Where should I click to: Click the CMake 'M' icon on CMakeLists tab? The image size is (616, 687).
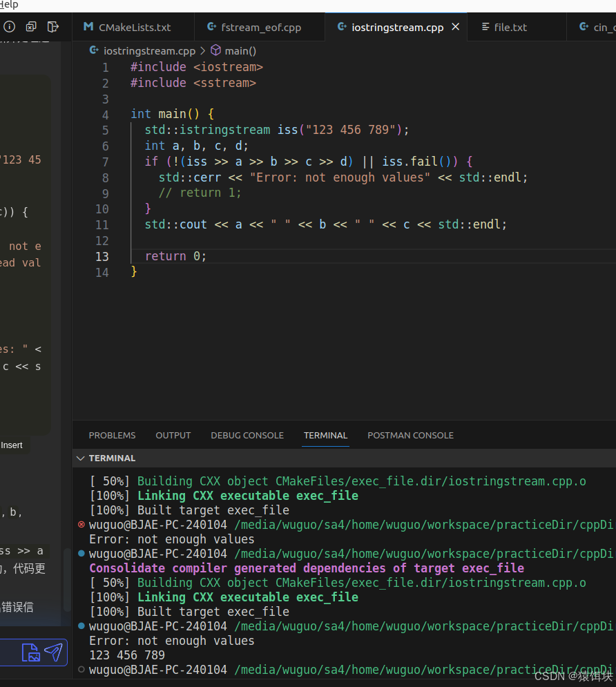click(x=88, y=27)
